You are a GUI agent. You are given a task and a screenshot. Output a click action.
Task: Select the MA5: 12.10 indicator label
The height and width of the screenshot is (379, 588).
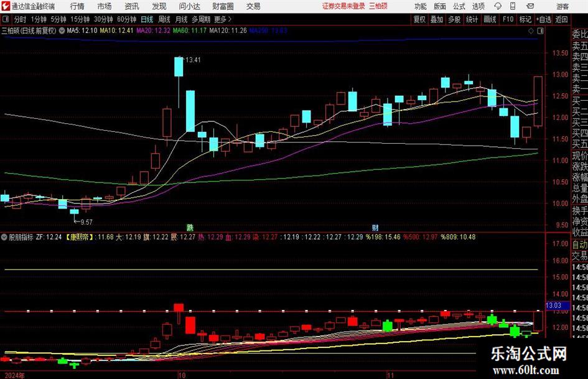pos(82,30)
